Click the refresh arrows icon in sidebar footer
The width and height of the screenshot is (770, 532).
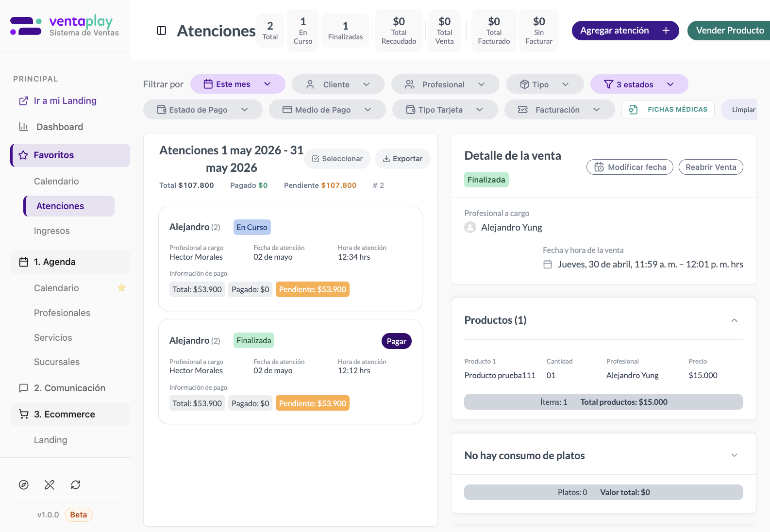pos(76,484)
